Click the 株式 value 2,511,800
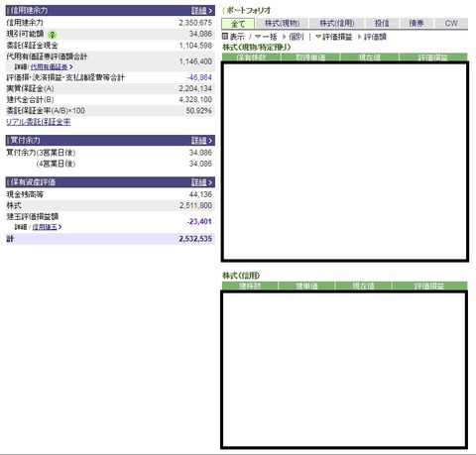Screen dimensions: 476x455 coord(195,205)
